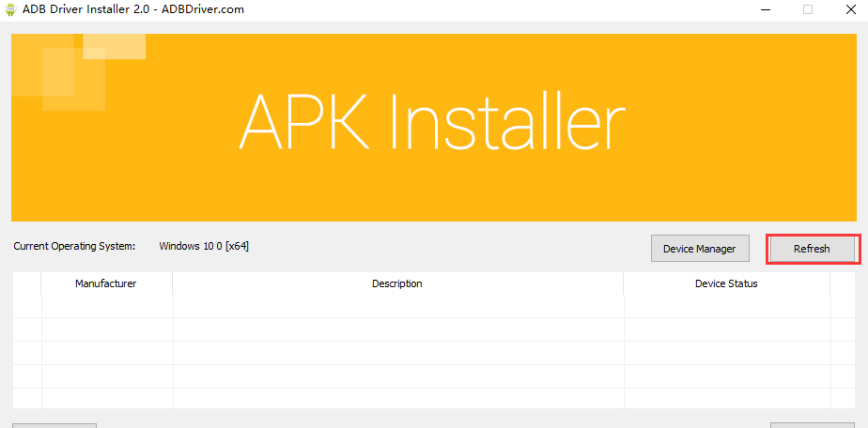Click the first empty cell under Description

(x=397, y=307)
